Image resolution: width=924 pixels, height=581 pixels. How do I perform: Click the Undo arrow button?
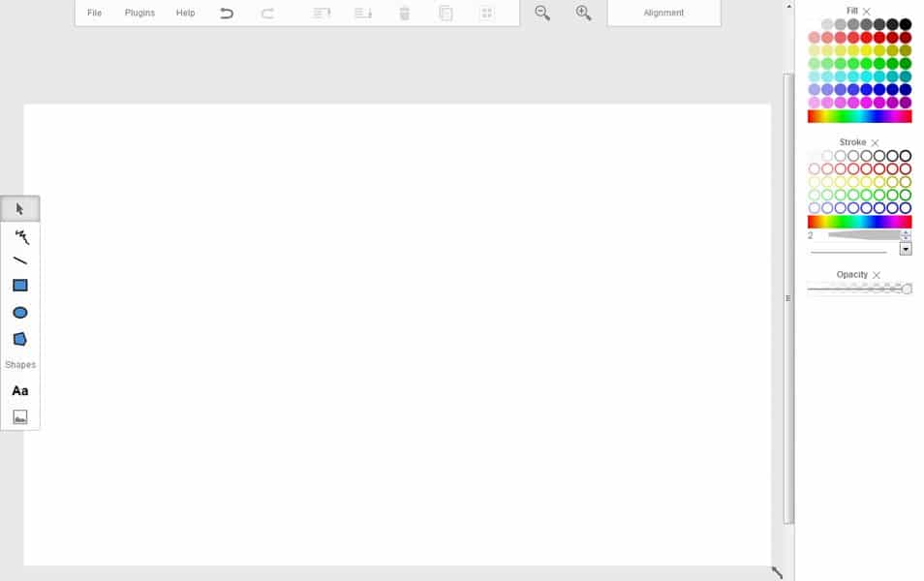pos(226,13)
